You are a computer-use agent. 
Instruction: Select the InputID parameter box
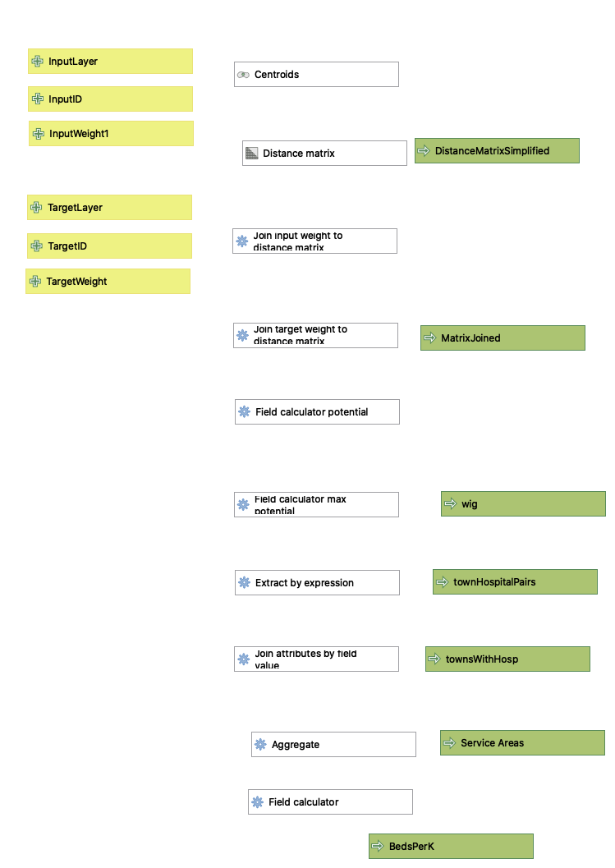tap(110, 99)
